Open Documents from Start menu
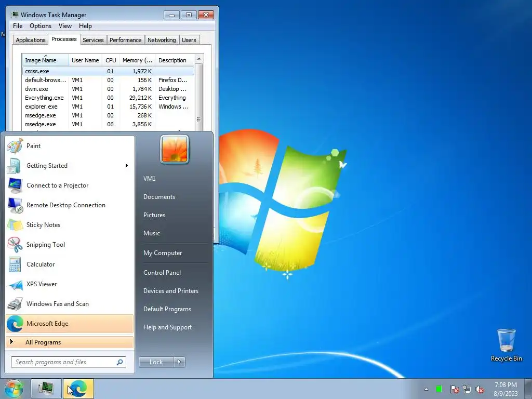Screen dimensions: 532x399 (x=159, y=197)
